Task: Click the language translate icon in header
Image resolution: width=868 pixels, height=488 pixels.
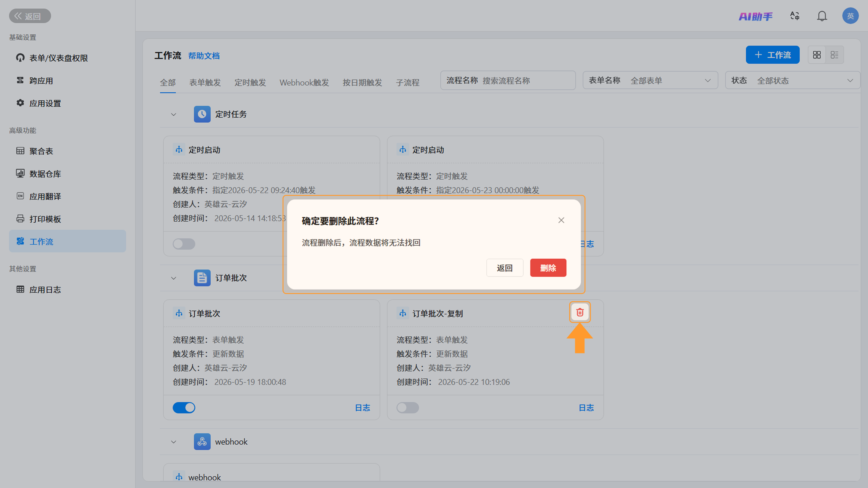Action: coord(795,16)
